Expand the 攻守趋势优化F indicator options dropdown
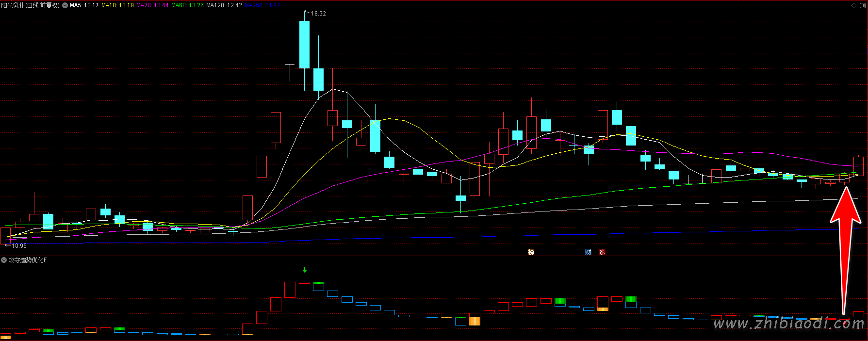This screenshot has width=868, height=341. 4,260
